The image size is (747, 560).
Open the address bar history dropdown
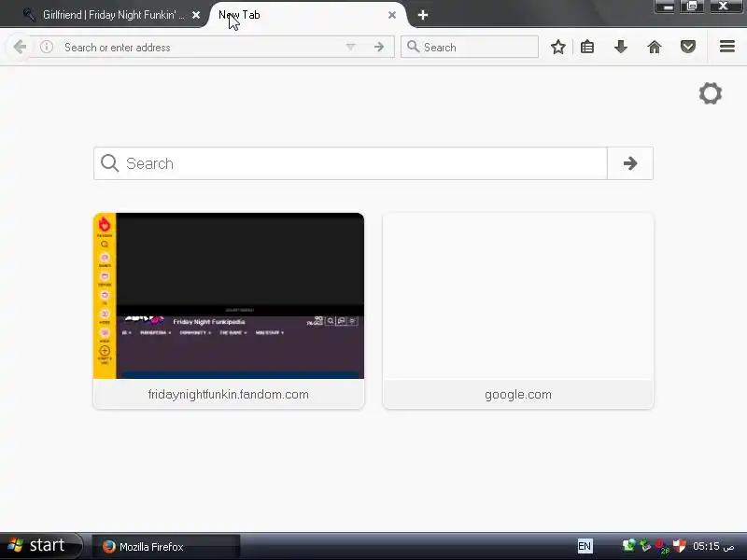[x=351, y=48]
